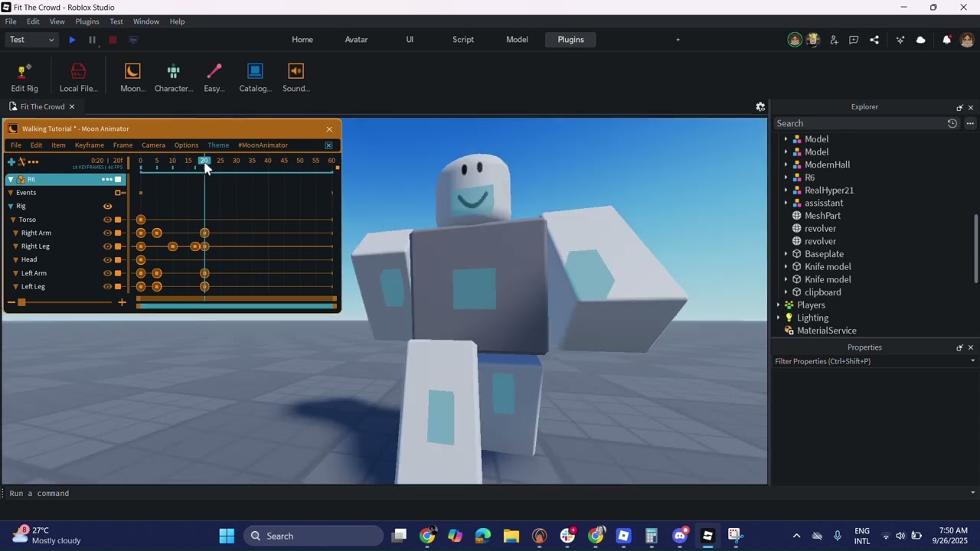The image size is (980, 551).
Task: Switch to the Script tab
Action: pos(463,40)
